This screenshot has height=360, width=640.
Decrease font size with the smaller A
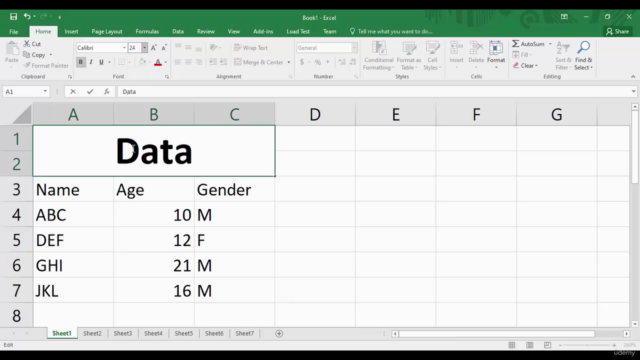pos(164,48)
